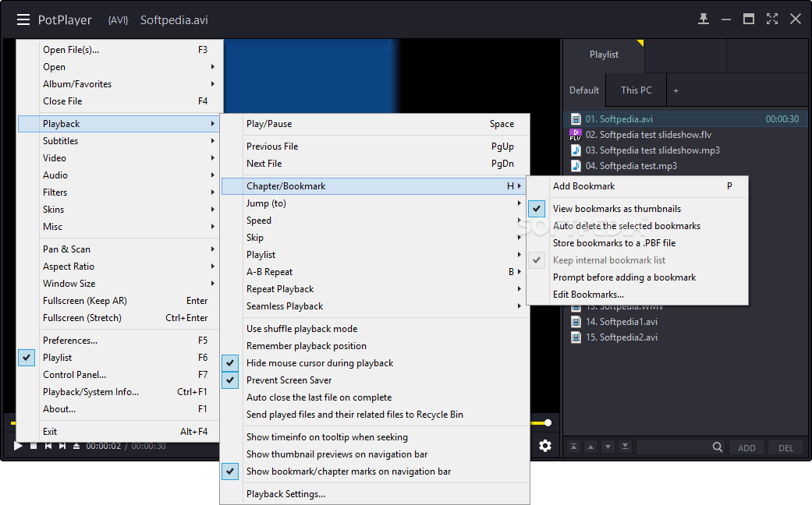Toggle Playlist checkmark in main menu

27,358
